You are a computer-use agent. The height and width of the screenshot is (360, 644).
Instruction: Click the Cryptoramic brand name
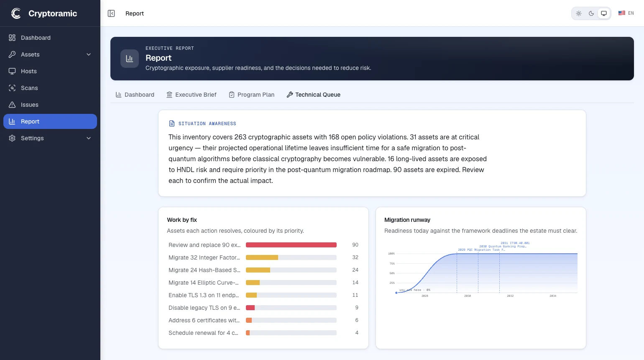tap(53, 13)
